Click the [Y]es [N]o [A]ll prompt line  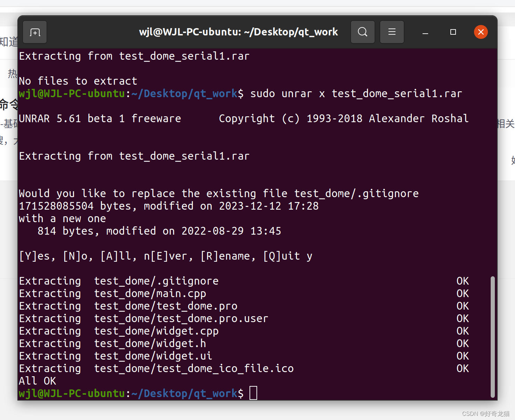pos(166,256)
